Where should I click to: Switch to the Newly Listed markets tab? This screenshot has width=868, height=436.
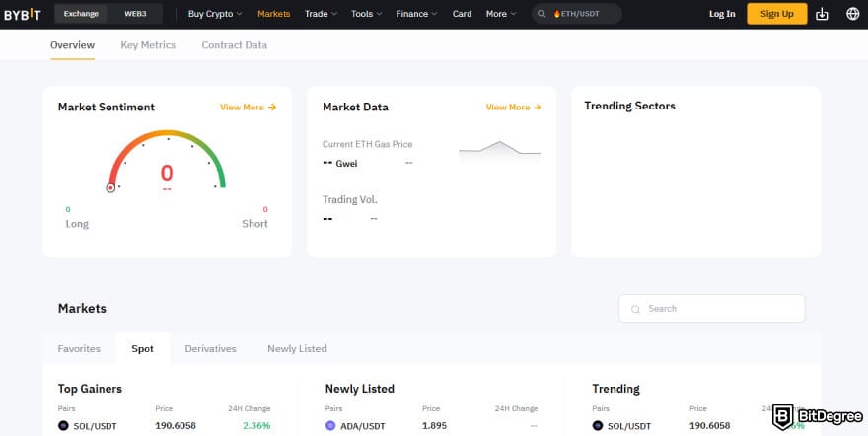click(297, 348)
